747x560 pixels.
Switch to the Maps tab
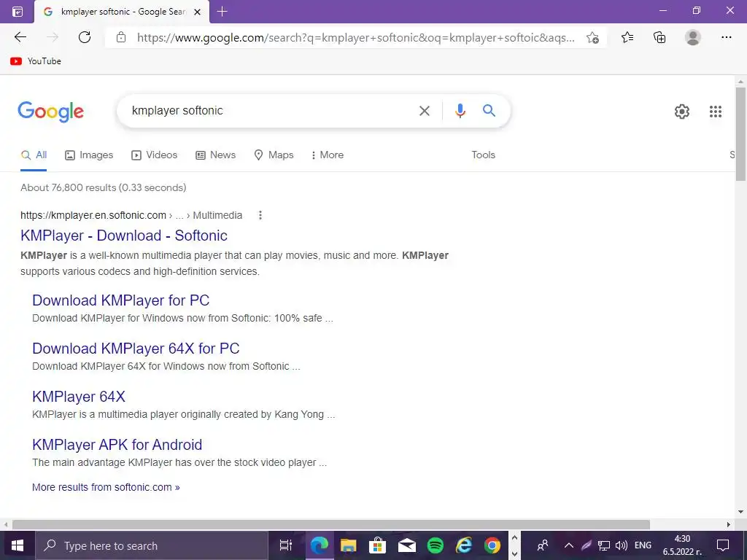274,155
